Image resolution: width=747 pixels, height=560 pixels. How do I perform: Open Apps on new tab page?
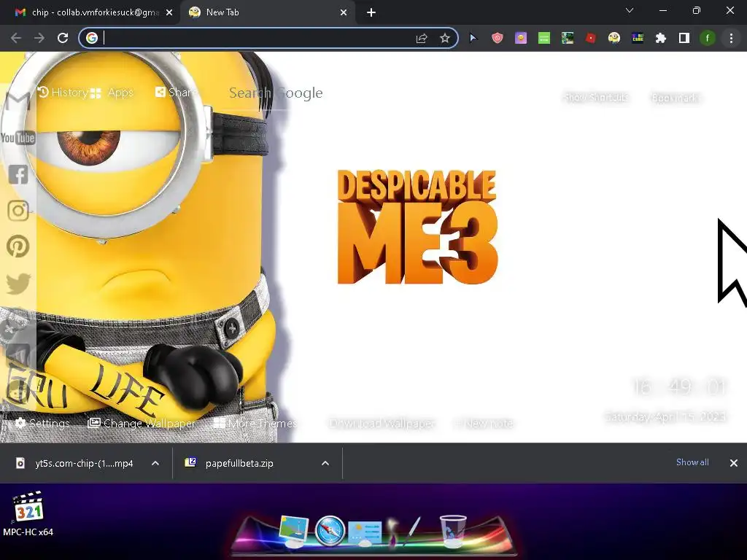tap(112, 93)
